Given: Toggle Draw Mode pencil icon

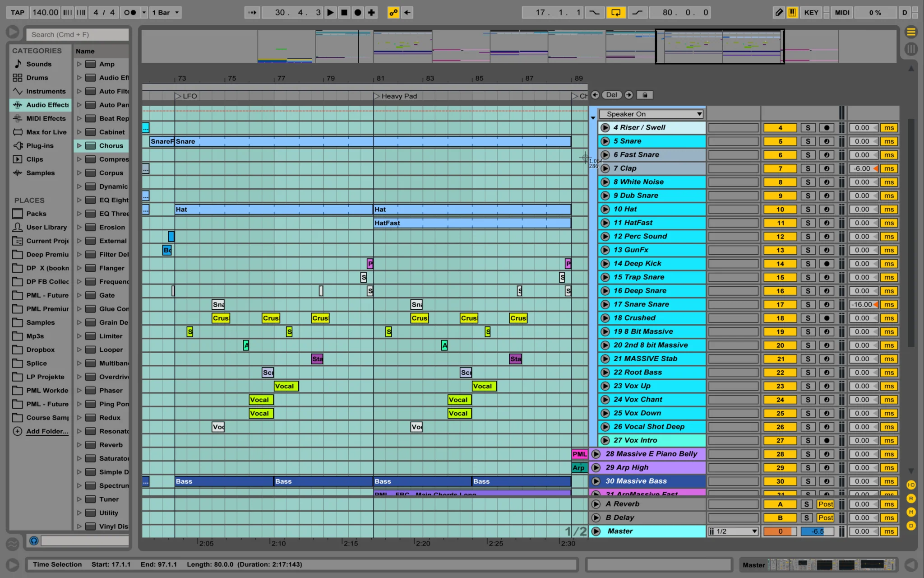Looking at the screenshot, I should (x=779, y=13).
